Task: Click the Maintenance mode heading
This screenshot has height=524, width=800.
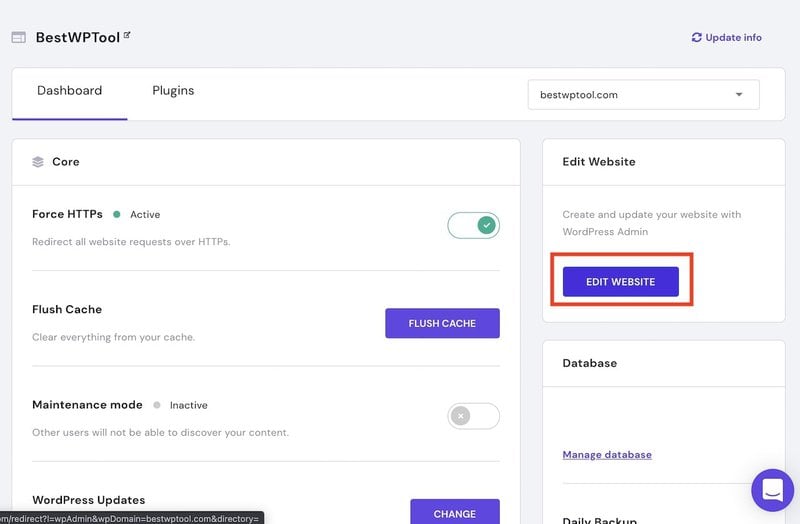Action: (x=87, y=405)
